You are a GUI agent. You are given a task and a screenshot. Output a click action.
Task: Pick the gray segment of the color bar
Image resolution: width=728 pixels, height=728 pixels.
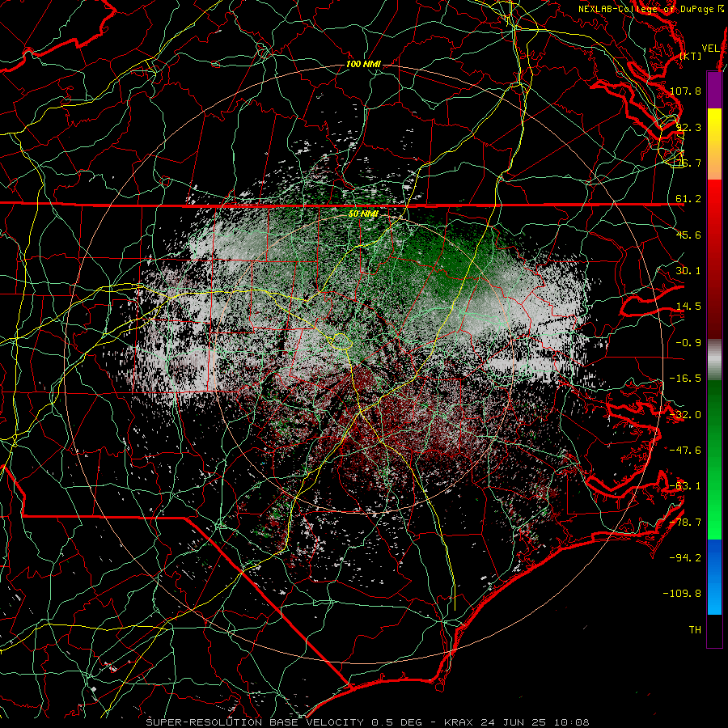(714, 360)
